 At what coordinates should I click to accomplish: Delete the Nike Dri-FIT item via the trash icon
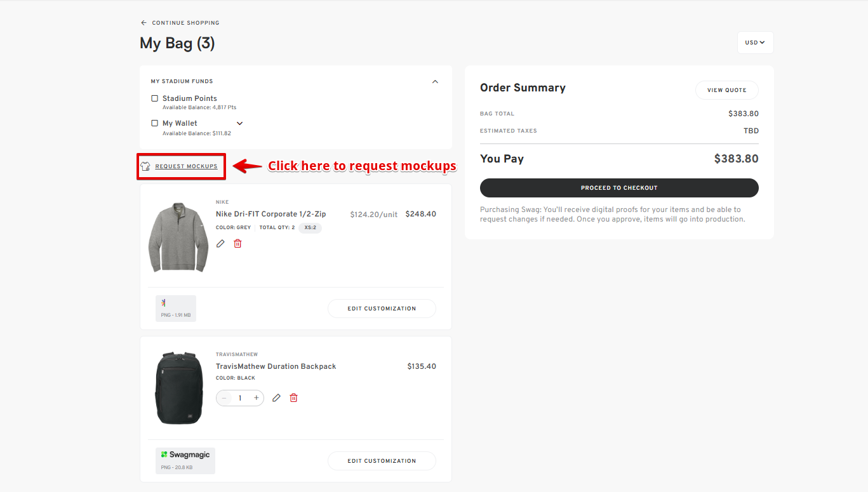tap(237, 243)
